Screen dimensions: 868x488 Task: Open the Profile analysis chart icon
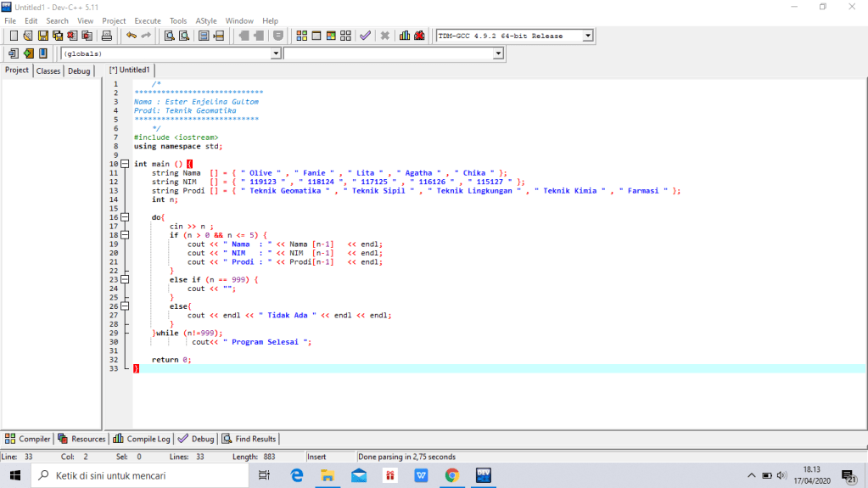pyautogui.click(x=405, y=36)
